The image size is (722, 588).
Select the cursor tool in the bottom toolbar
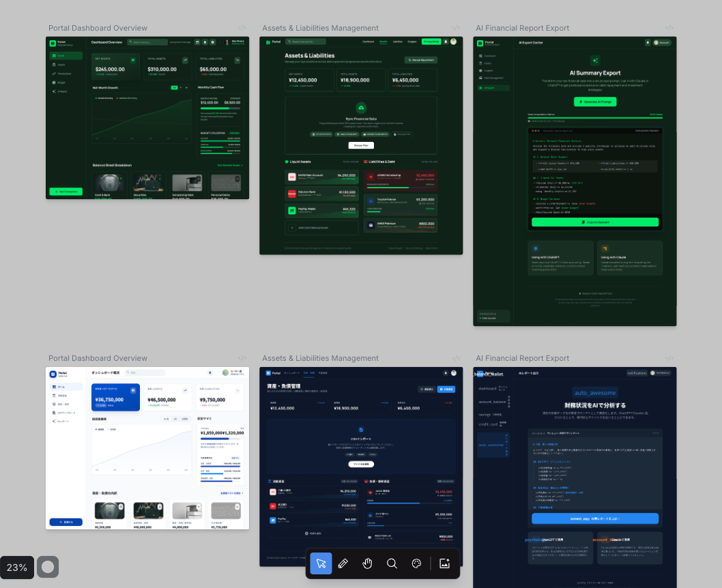point(321,563)
